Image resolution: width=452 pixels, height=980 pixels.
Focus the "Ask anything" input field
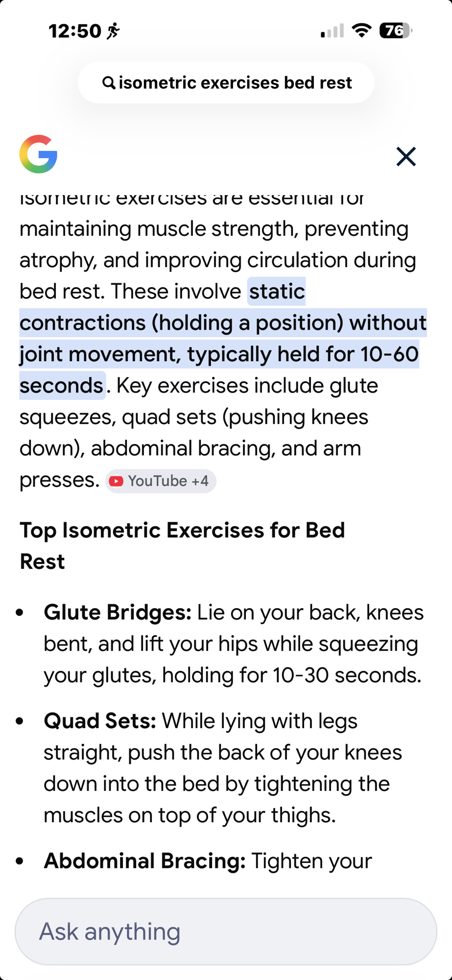click(x=226, y=931)
